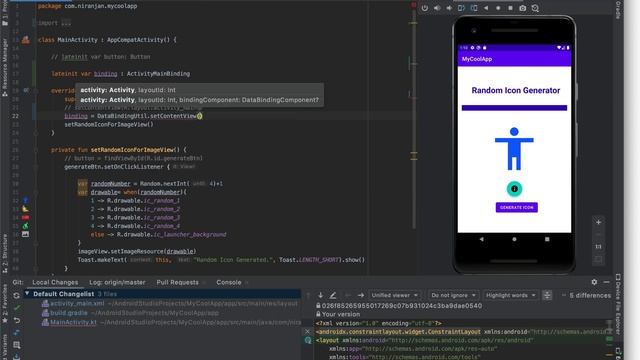Image resolution: width=640 pixels, height=360 pixels.
Task: Click GENERATE ICON button in emulator
Action: tap(516, 207)
